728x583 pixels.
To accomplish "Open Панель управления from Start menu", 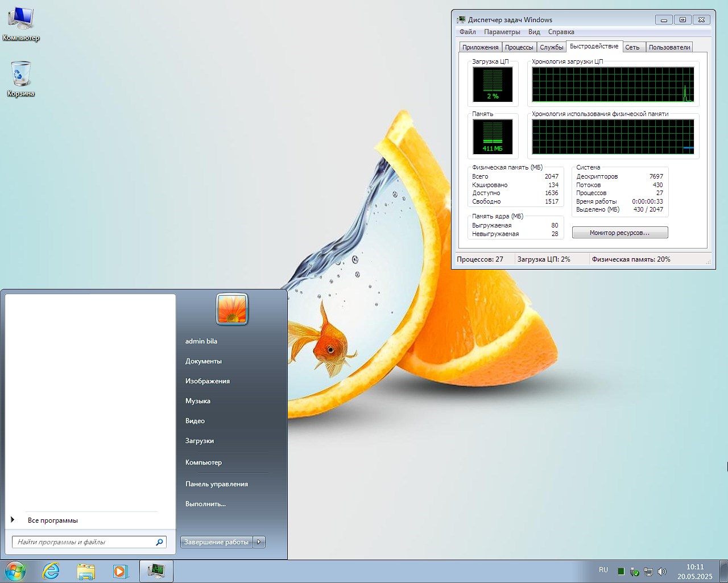I will coord(217,484).
